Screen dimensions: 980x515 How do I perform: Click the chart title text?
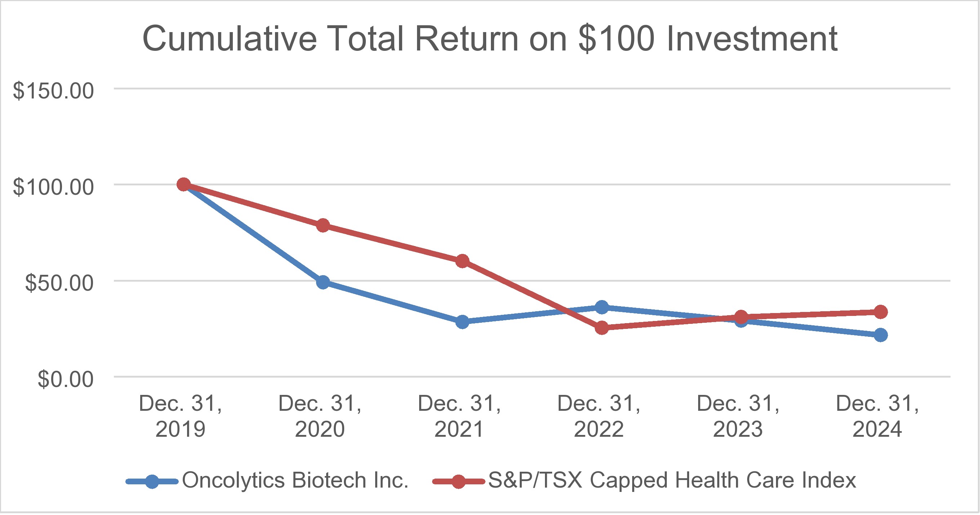[x=490, y=39]
